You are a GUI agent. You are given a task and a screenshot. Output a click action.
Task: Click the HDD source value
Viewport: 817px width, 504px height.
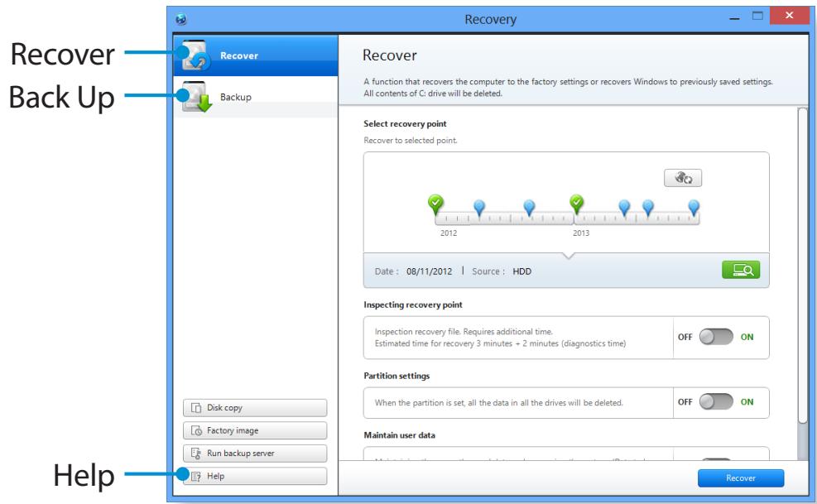point(522,271)
